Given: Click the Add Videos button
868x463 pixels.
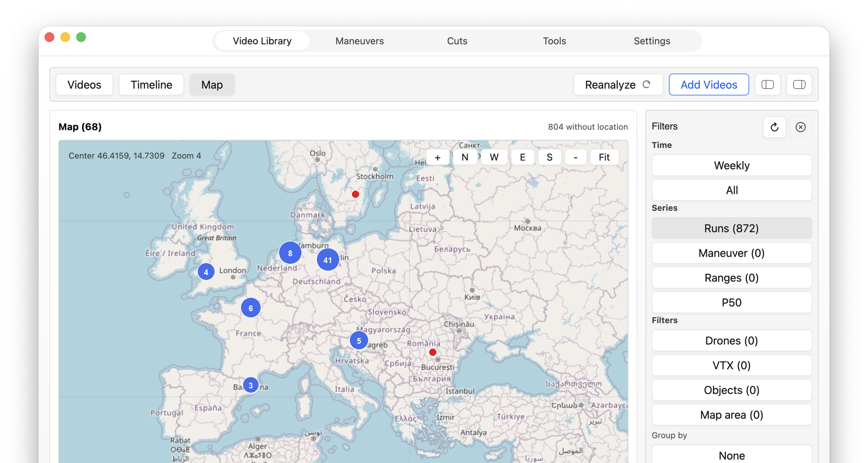Looking at the screenshot, I should pos(709,85).
